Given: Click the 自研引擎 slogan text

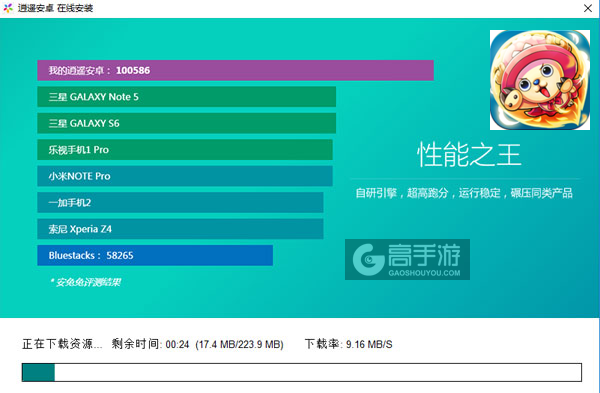Looking at the screenshot, I should click(464, 193).
